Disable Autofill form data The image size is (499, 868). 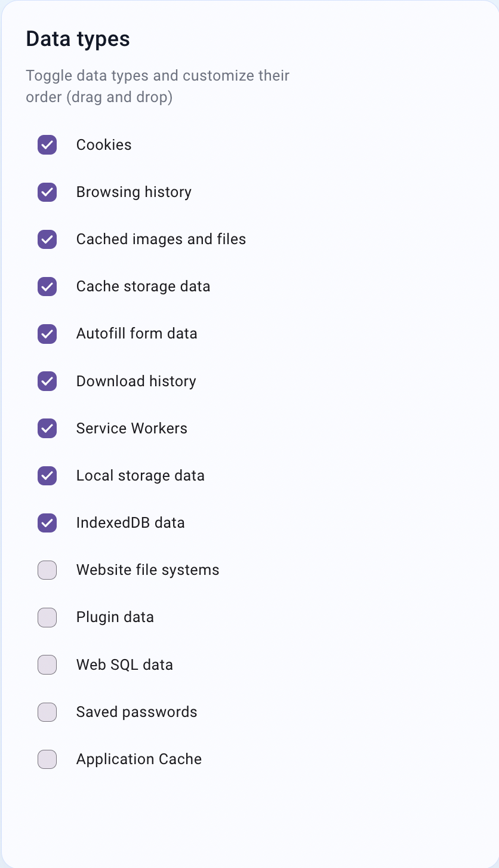pyautogui.click(x=47, y=334)
